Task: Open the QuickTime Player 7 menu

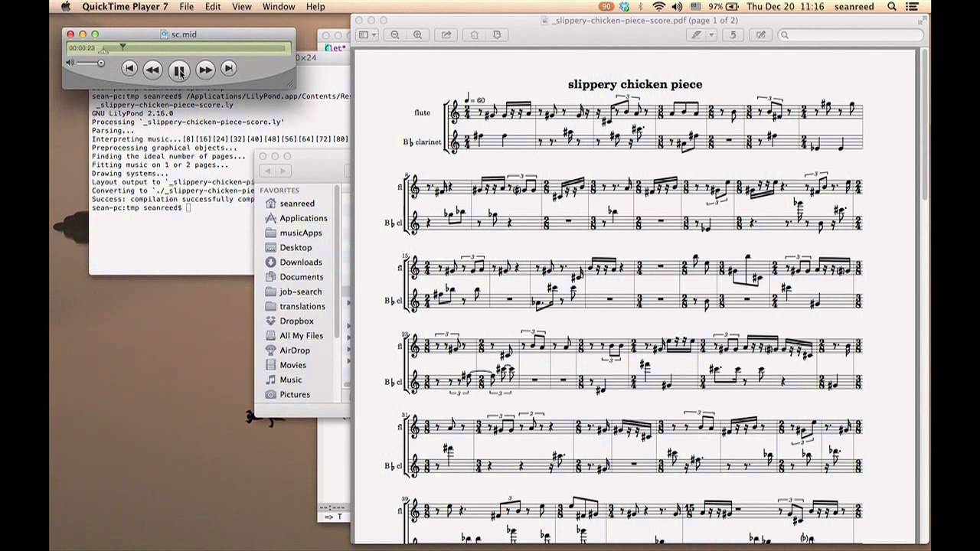Action: 125,6
